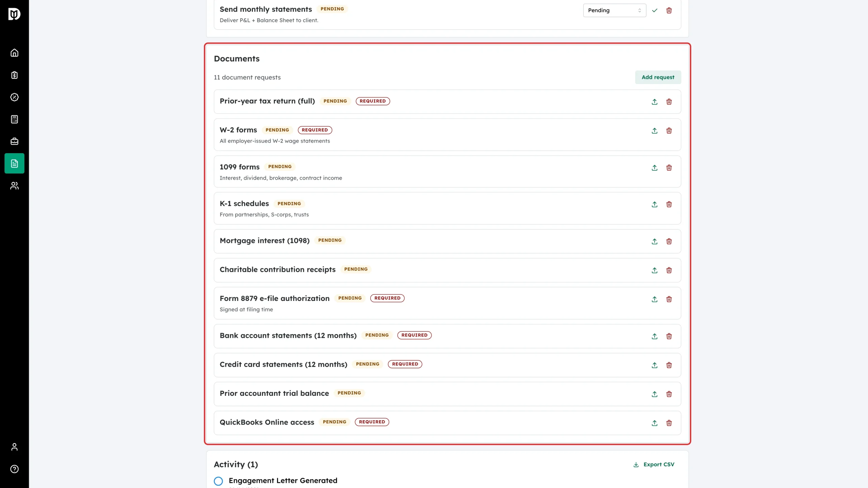The width and height of the screenshot is (868, 488).
Task: Upload file for K-1 schedules
Action: pyautogui.click(x=654, y=204)
